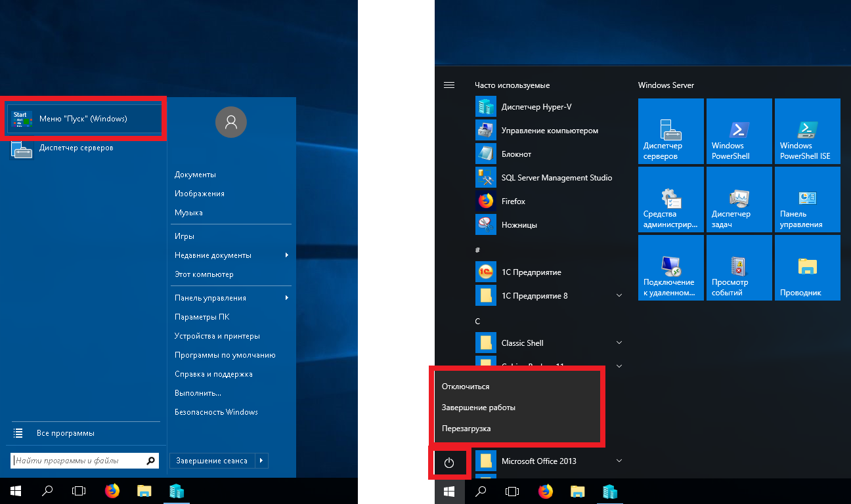The width and height of the screenshot is (851, 504).
Task: Open Просмотр событий tile
Action: [x=739, y=268]
